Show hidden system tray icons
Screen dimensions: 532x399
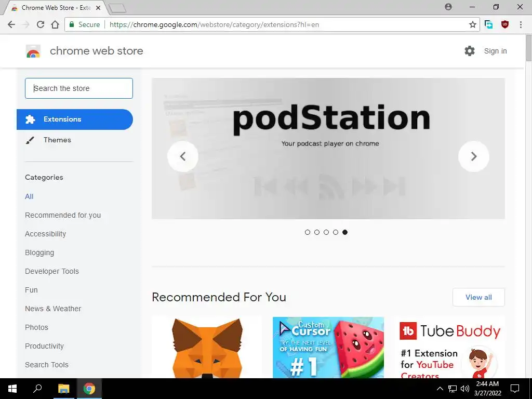[440, 389]
